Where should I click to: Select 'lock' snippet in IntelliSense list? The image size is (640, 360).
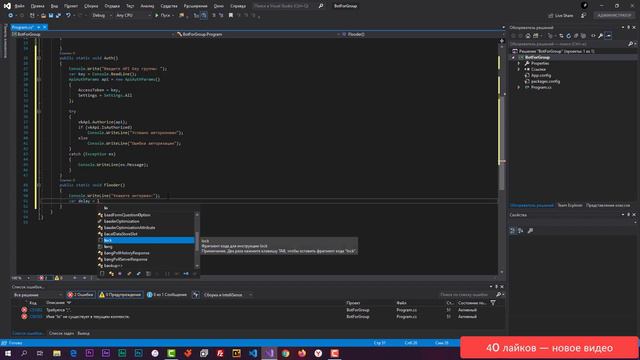146,240
